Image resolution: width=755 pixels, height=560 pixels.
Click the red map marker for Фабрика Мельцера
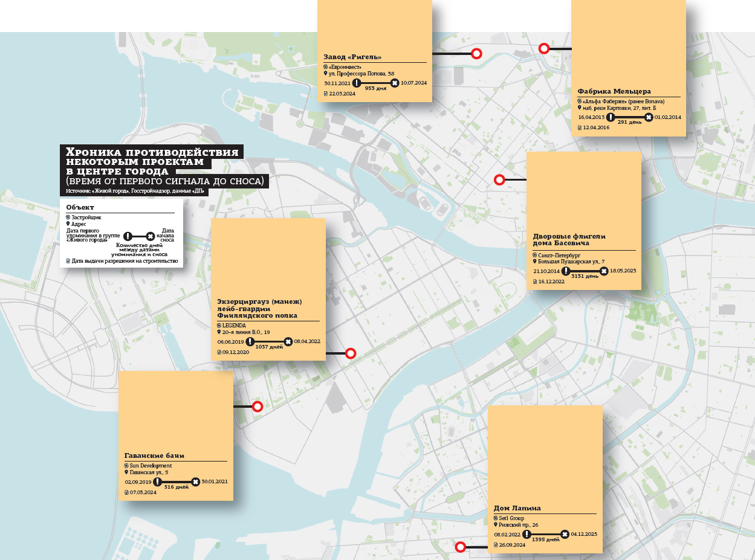(x=544, y=48)
